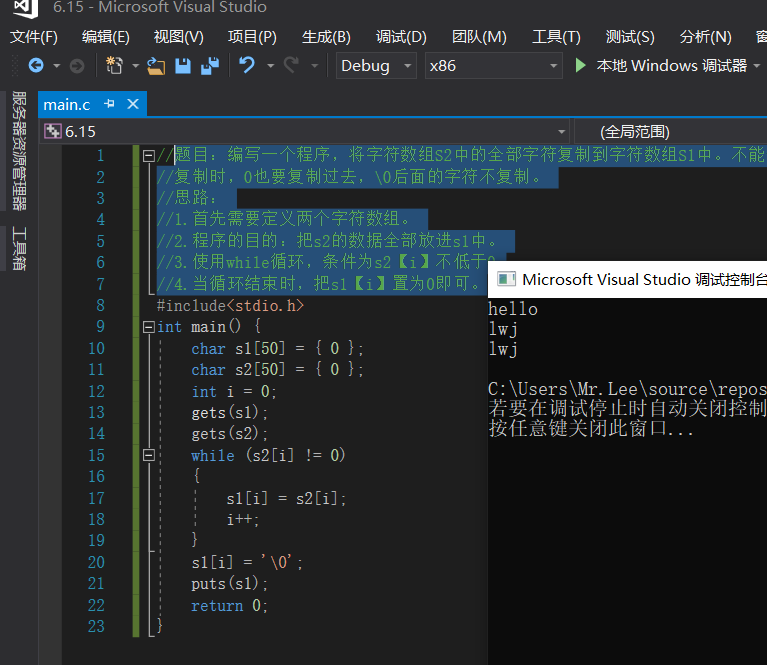Click the char s2[50] declaration line
Image resolution: width=767 pixels, height=665 pixels.
pyautogui.click(x=277, y=369)
